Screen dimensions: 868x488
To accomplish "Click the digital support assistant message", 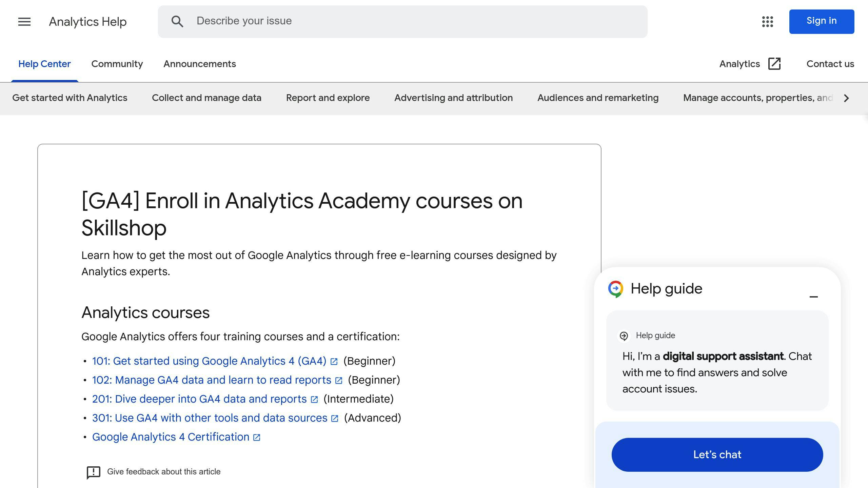I will click(717, 372).
